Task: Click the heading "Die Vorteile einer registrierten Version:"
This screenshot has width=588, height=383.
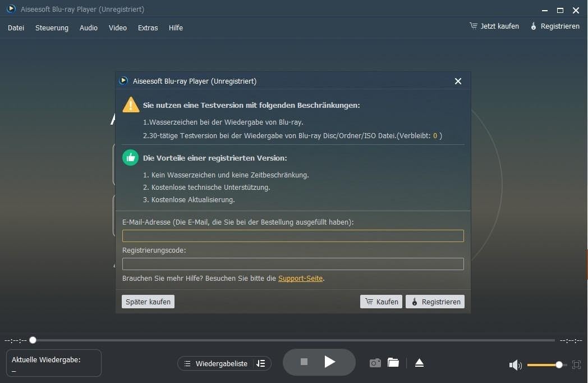Action: click(x=215, y=158)
